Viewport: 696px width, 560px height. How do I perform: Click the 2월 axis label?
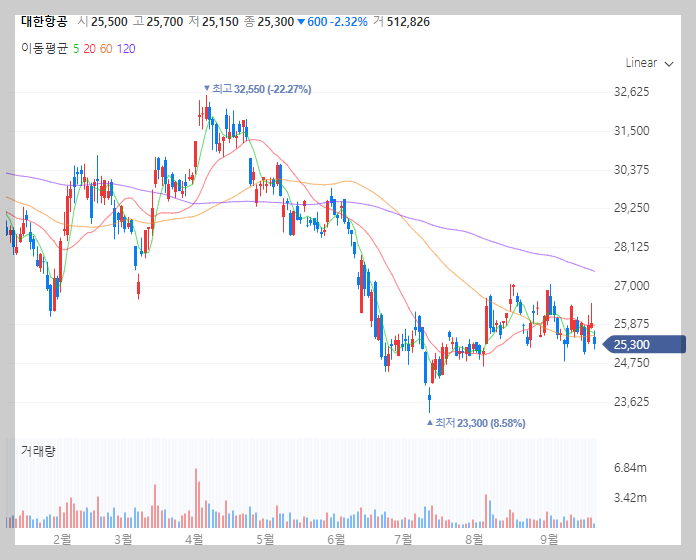tap(62, 539)
